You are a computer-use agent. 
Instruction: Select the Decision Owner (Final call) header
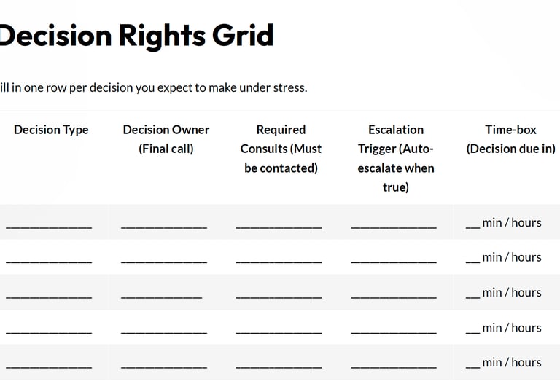coord(166,139)
